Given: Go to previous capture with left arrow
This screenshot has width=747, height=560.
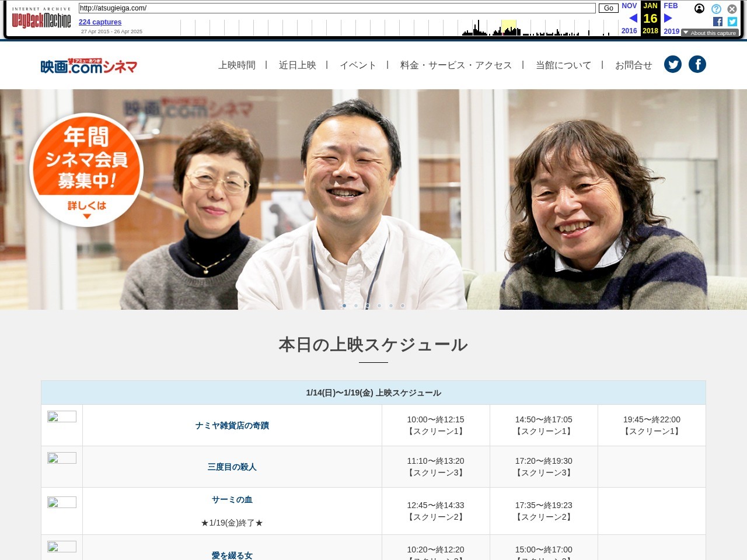Looking at the screenshot, I should pos(633,19).
